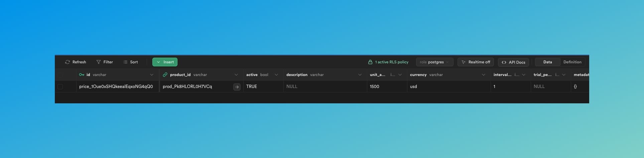Viewport: 644px width, 158px height.
Task: Select the price row checkbox
Action: (60, 87)
